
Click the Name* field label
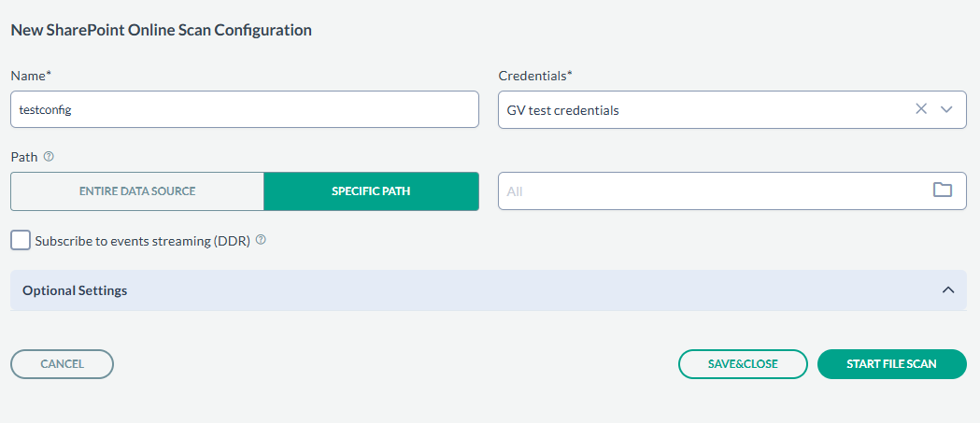pos(31,76)
